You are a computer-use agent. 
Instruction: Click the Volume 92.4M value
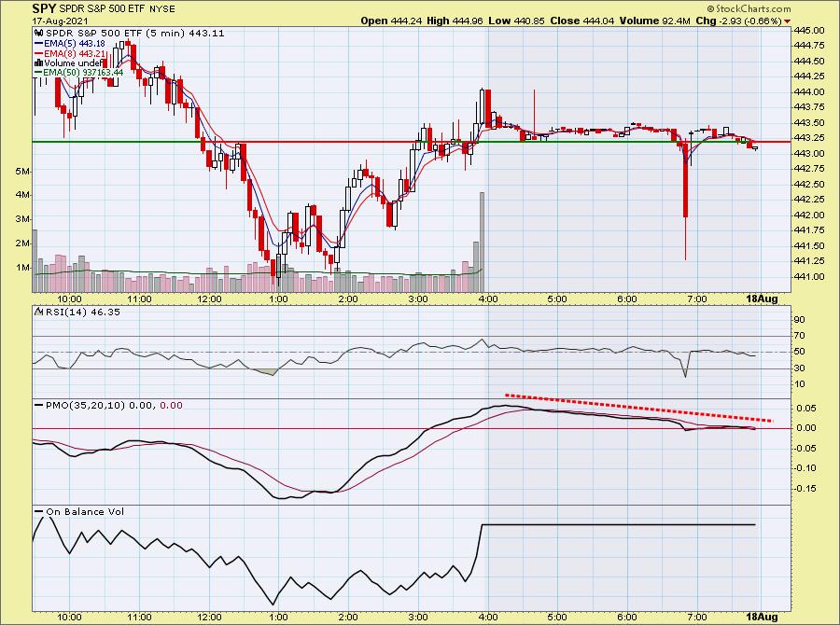click(654, 21)
